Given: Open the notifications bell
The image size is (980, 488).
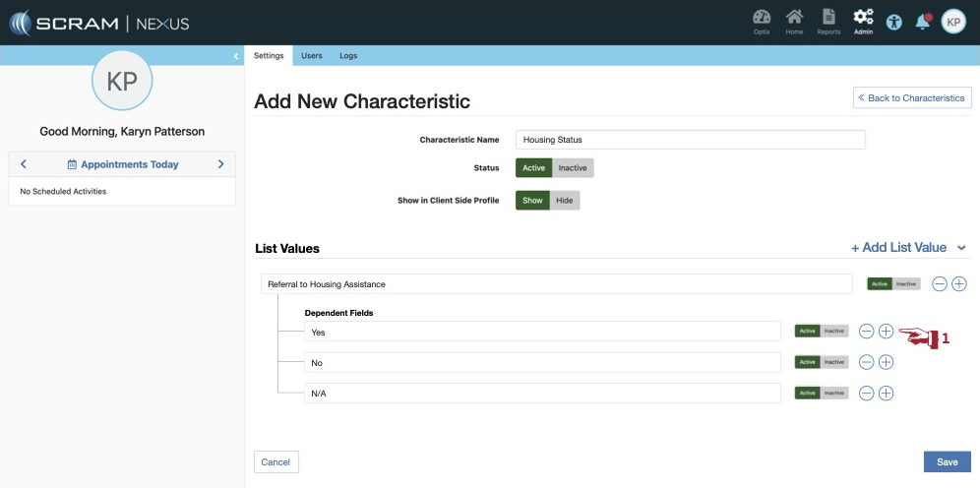Looking at the screenshot, I should click(923, 22).
